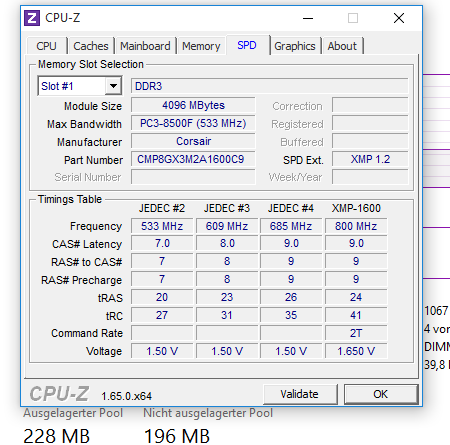
Task: Click the OK button
Action: point(380,394)
